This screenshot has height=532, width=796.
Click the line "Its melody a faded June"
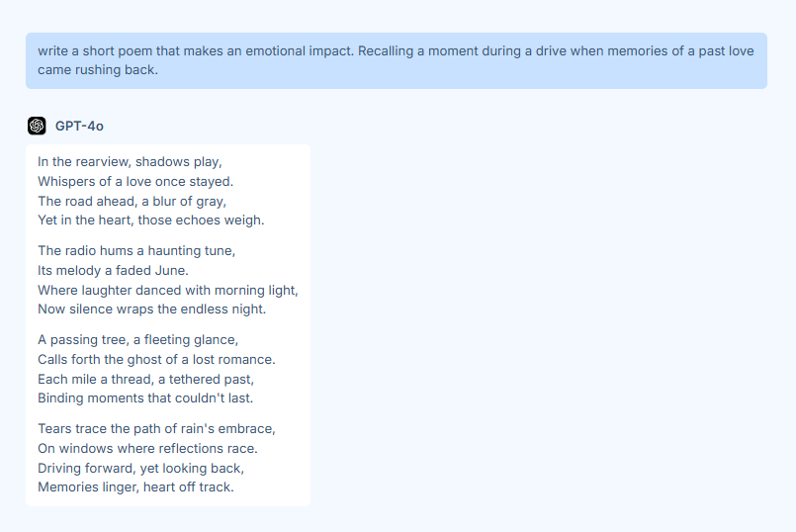pos(113,270)
